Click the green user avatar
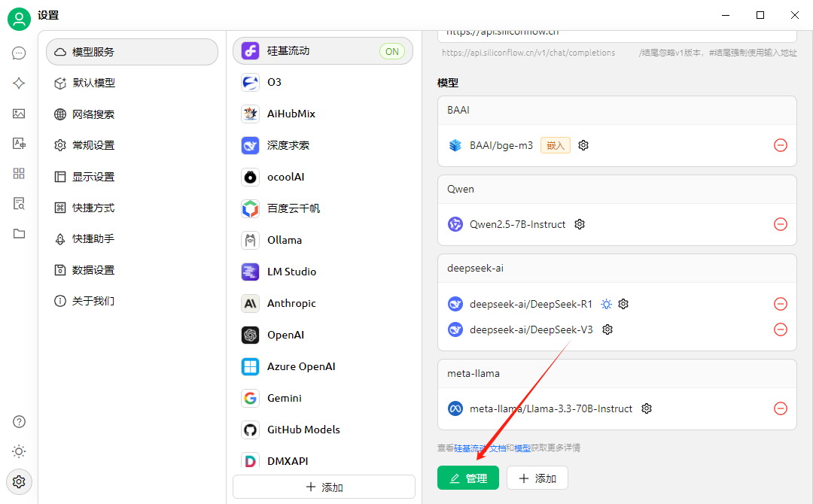 click(19, 19)
